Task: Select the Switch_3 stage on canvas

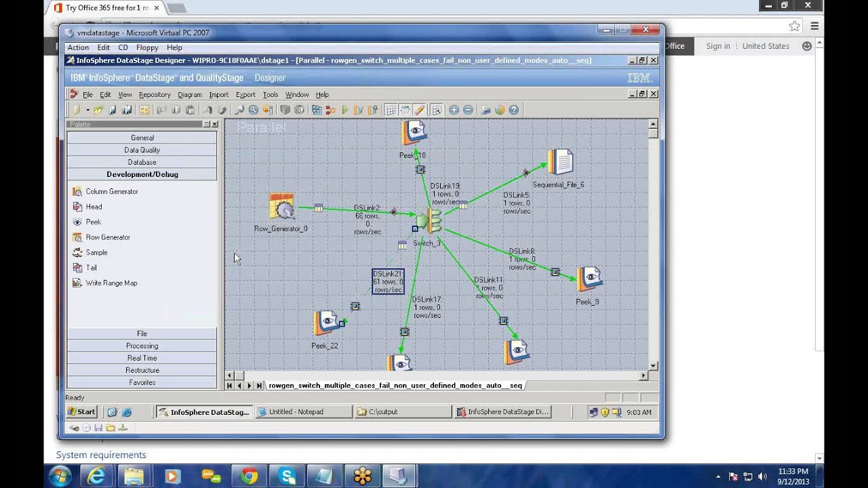Action: point(429,221)
